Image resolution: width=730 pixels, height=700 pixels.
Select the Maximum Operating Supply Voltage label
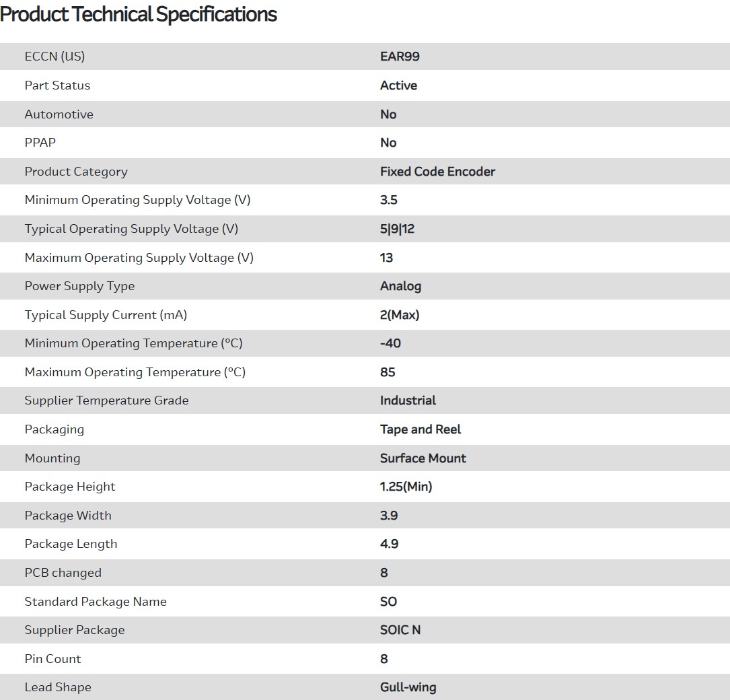[139, 258]
